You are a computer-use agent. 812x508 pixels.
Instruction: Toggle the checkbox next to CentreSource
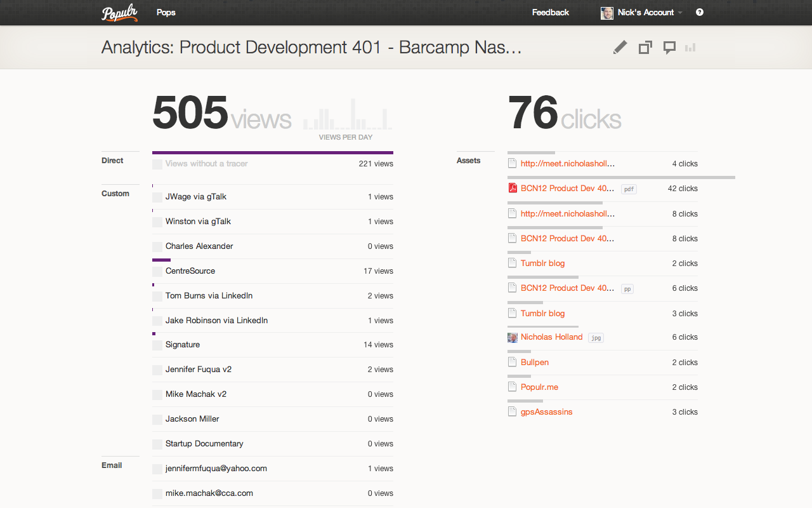(157, 271)
